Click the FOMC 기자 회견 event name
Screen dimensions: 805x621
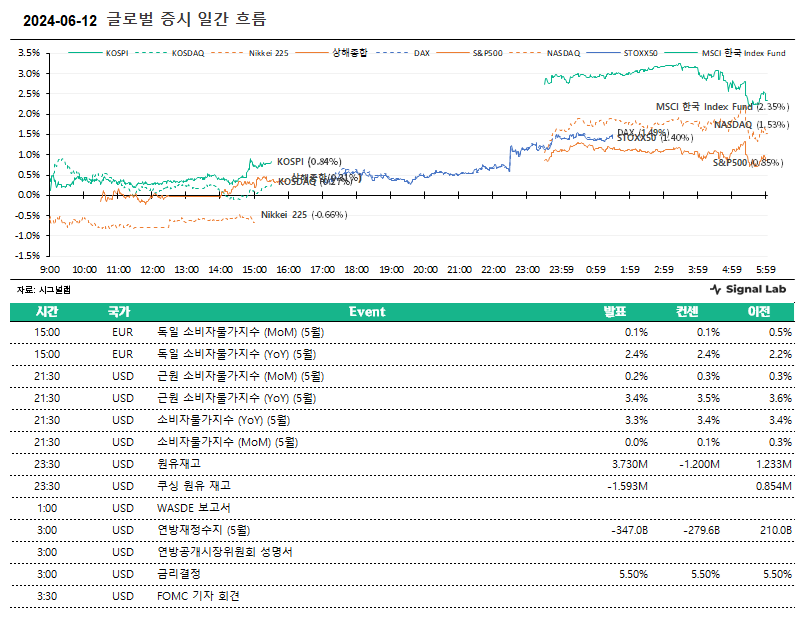coord(198,596)
